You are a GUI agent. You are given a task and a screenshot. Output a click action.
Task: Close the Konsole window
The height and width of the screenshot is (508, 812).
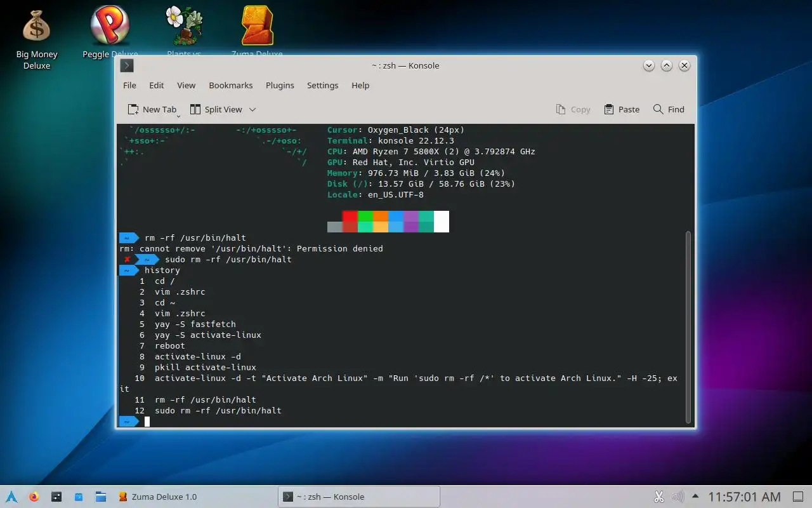coord(684,65)
